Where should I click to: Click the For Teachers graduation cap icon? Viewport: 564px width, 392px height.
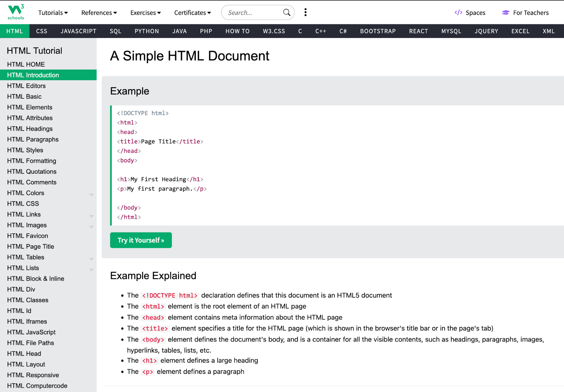[x=506, y=12]
